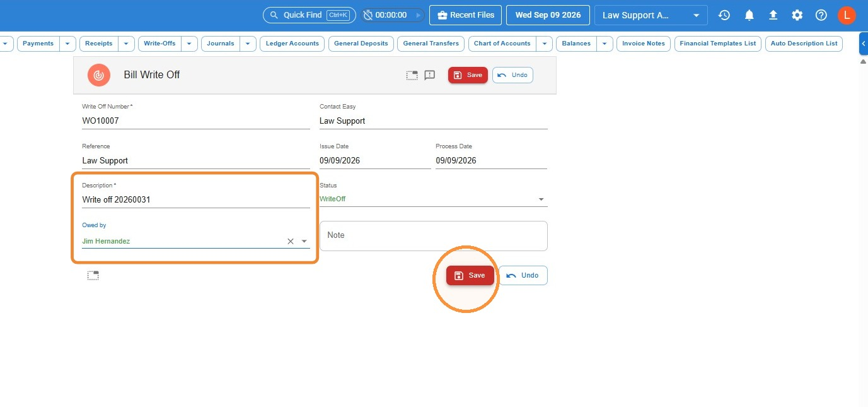Edit the Process Date field
This screenshot has width=868, height=407.
(491, 160)
